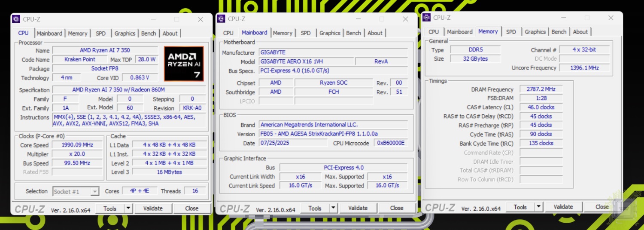This screenshot has width=644, height=230.
Task: Click the DDR5 memory type value
Action: pyautogui.click(x=475, y=50)
